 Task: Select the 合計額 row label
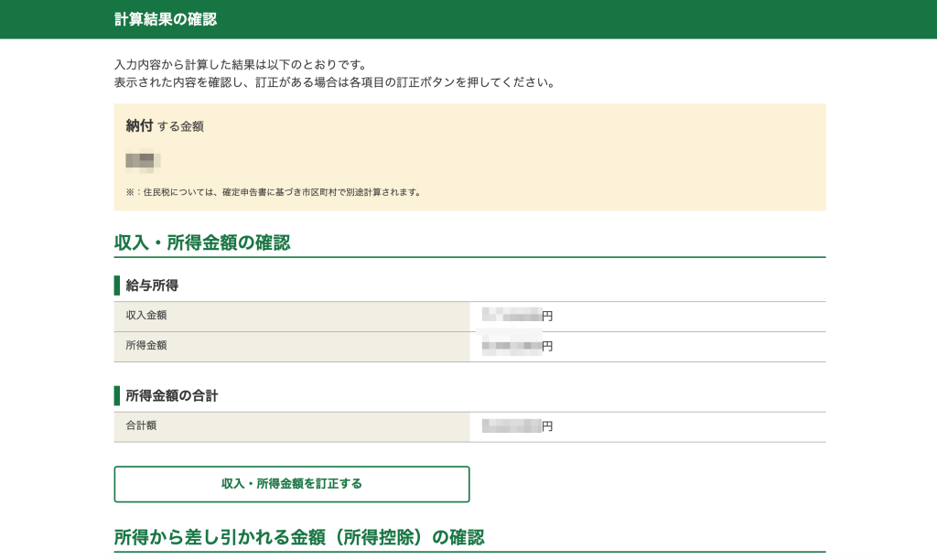click(x=141, y=425)
